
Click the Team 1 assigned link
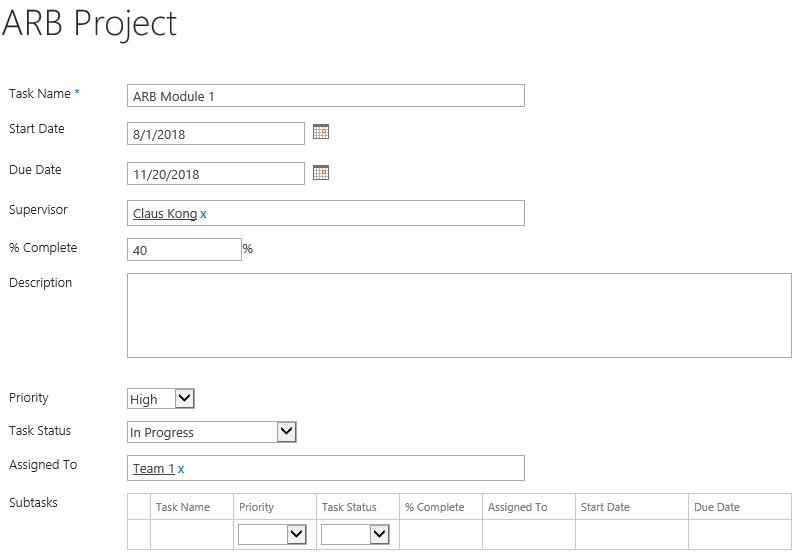pos(154,469)
